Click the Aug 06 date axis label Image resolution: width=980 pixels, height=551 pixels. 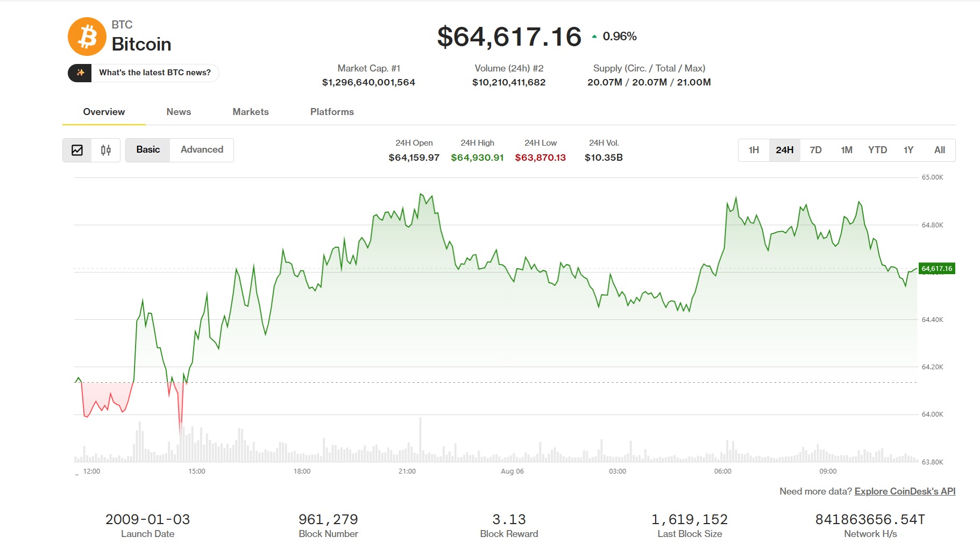[x=512, y=471]
